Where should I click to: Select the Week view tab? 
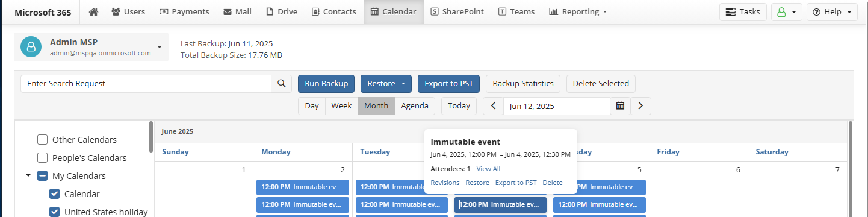(341, 106)
